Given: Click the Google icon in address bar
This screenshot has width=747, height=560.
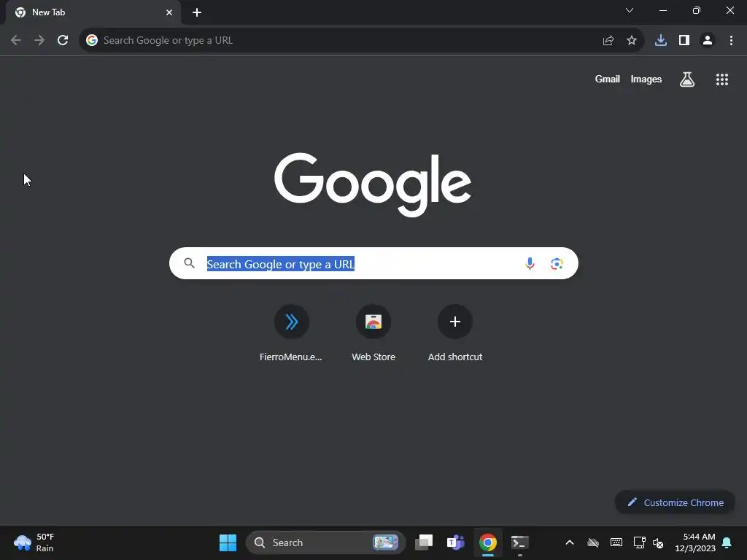Looking at the screenshot, I should pyautogui.click(x=92, y=41).
